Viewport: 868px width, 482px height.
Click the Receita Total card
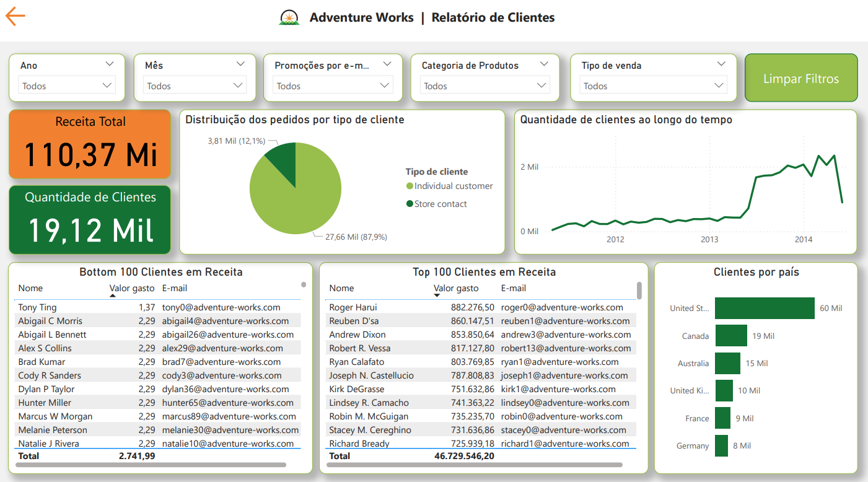(90, 144)
